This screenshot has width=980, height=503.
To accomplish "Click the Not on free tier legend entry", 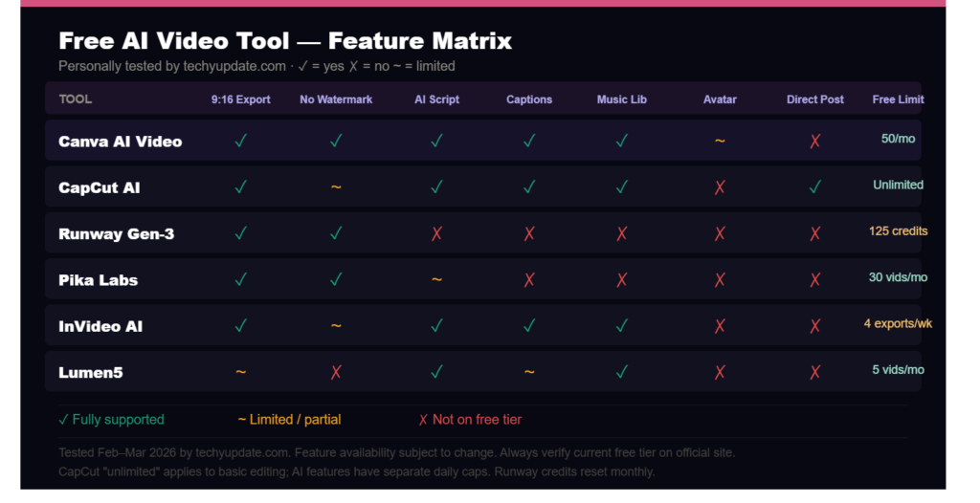I will coord(470,420).
